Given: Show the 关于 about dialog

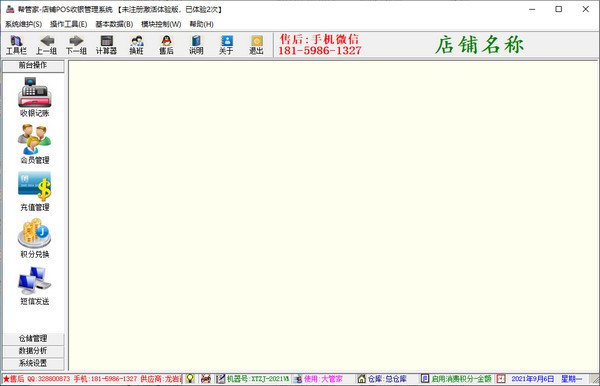Looking at the screenshot, I should pyautogui.click(x=227, y=45).
